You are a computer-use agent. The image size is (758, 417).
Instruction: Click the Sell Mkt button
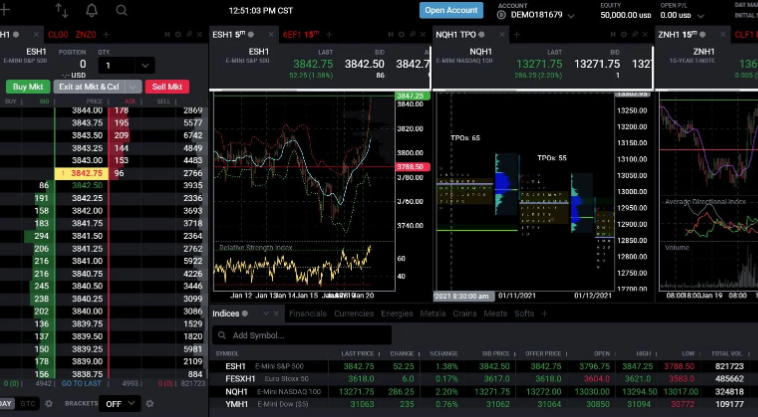click(x=166, y=87)
